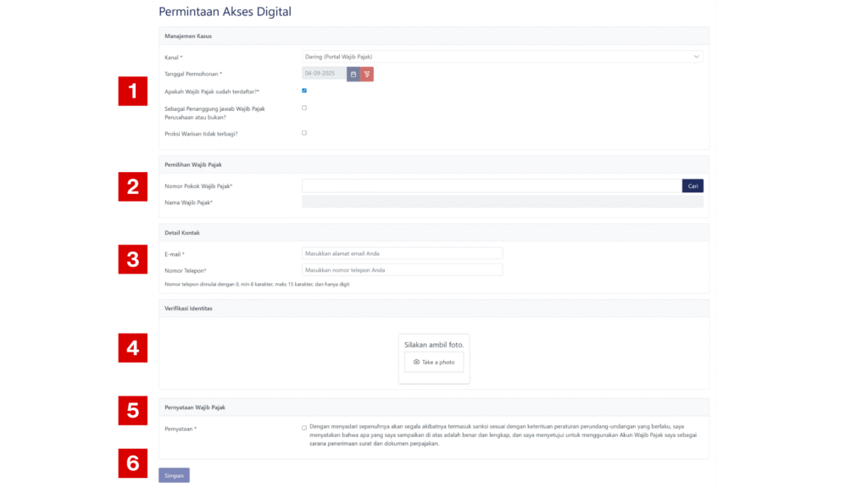Click the Tanggal Permohonan date field

324,74
